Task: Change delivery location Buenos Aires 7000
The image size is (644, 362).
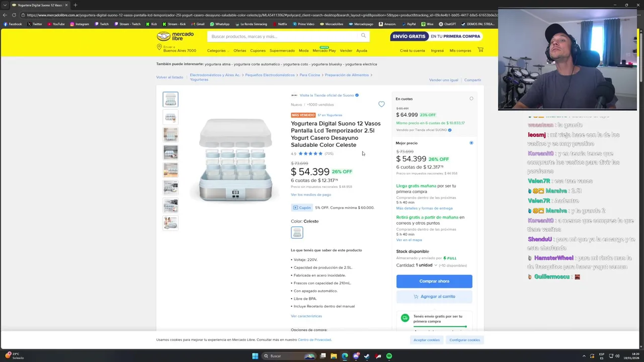Action: 177,49
